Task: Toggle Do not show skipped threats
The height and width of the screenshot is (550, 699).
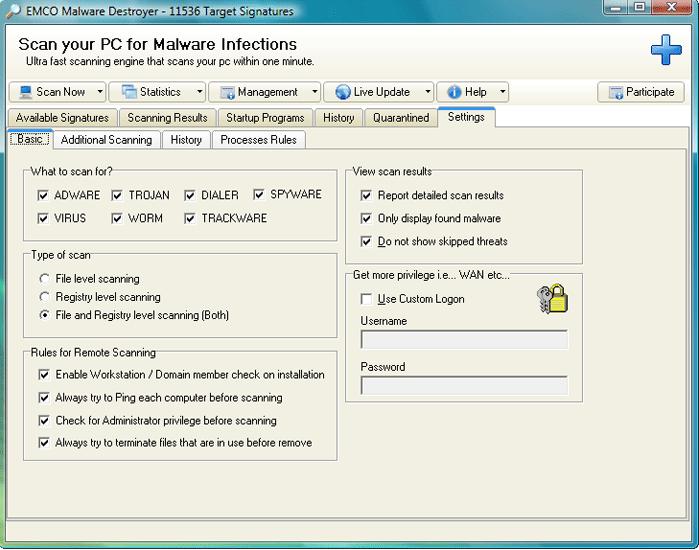Action: (x=366, y=241)
